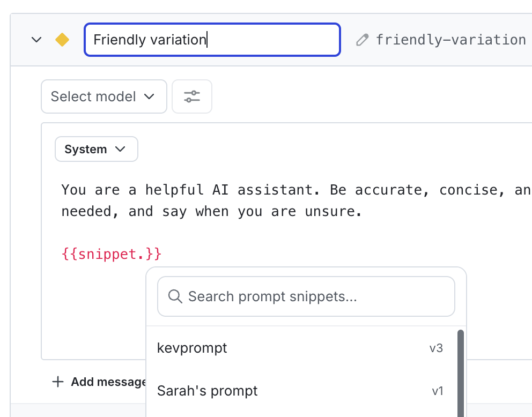Click the v1 label beside Sarah's prompt
Image resolution: width=532 pixels, height=417 pixels.
coord(438,390)
